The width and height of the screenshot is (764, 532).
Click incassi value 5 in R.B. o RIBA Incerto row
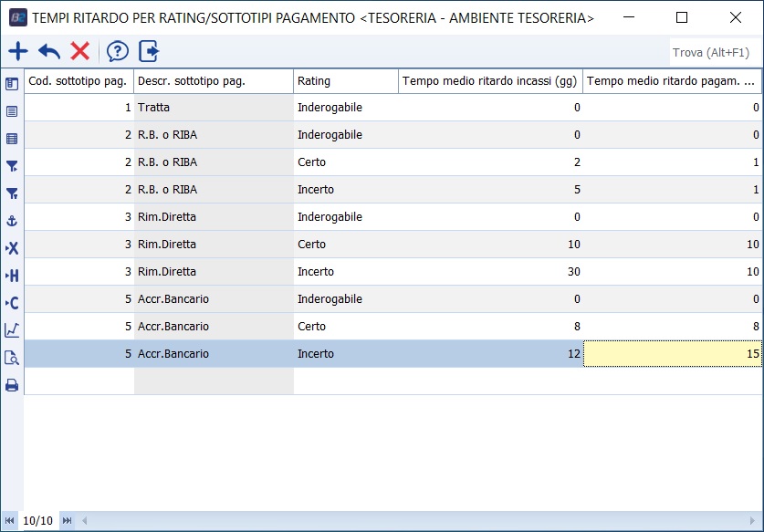(491, 190)
